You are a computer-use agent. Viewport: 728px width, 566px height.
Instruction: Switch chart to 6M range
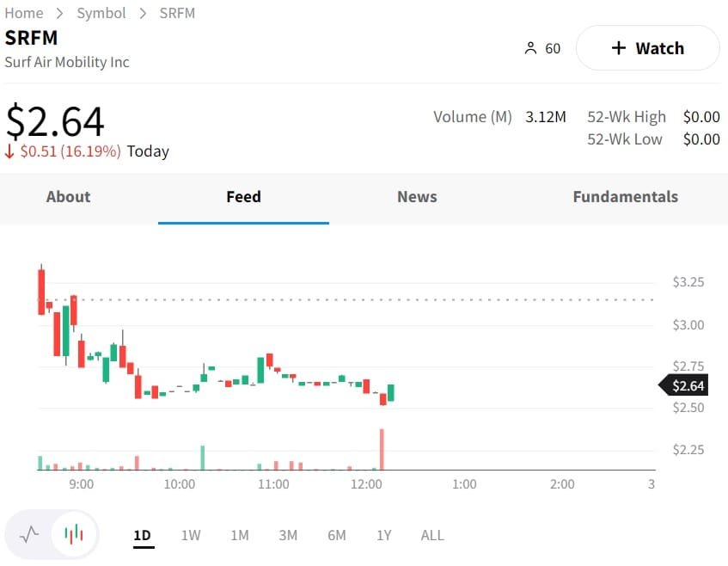(x=336, y=535)
